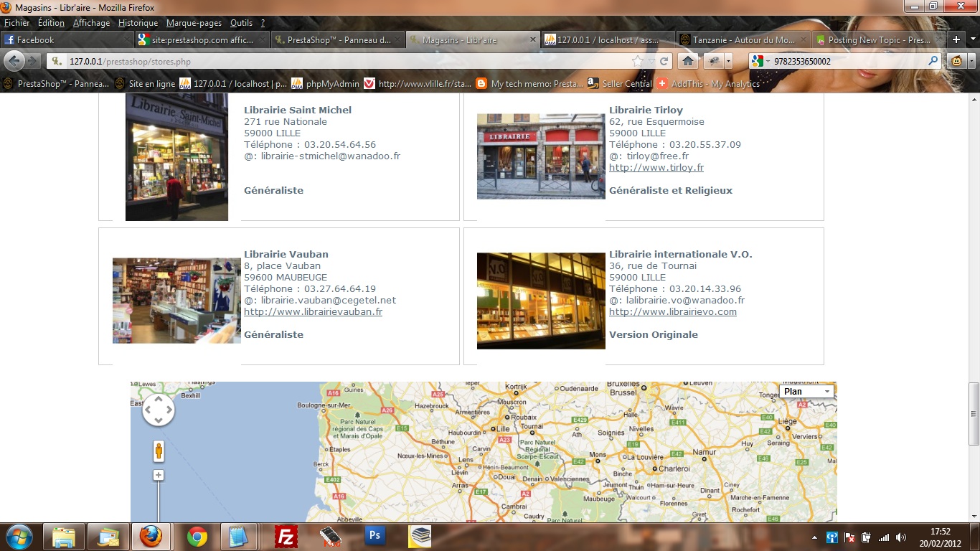The width and height of the screenshot is (980, 551).
Task: Follow the http://www.librairievo.com link
Action: pos(673,312)
